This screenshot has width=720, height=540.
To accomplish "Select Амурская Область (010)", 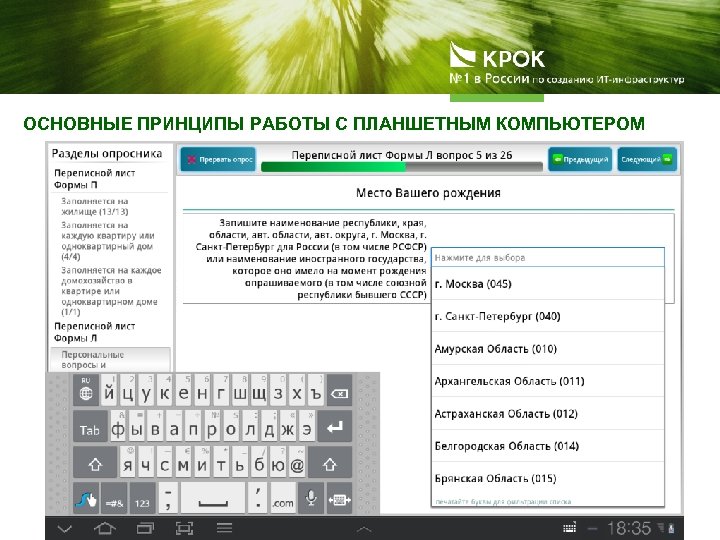I will (x=547, y=349).
